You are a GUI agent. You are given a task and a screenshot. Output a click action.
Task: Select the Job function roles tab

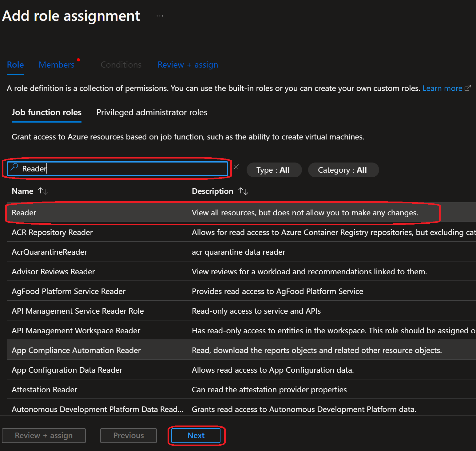pos(46,112)
